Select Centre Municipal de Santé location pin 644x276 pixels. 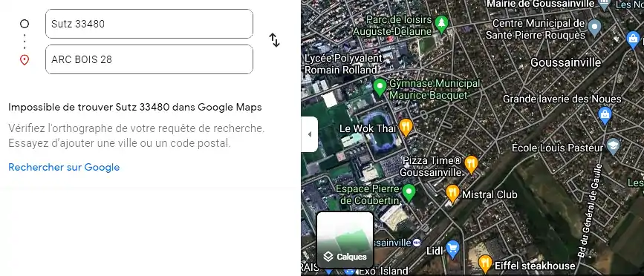pos(595,28)
